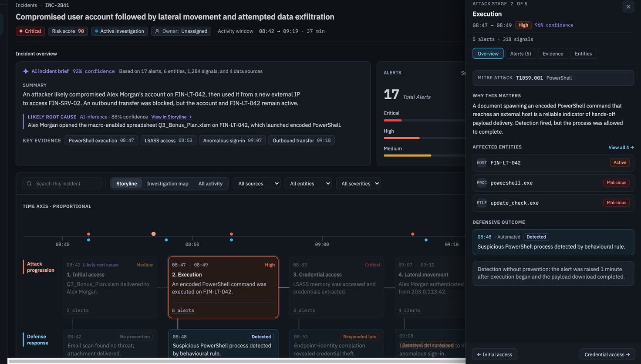Image resolution: width=641 pixels, height=364 pixels.
Task: Click View all 4 entities link
Action: (x=621, y=148)
